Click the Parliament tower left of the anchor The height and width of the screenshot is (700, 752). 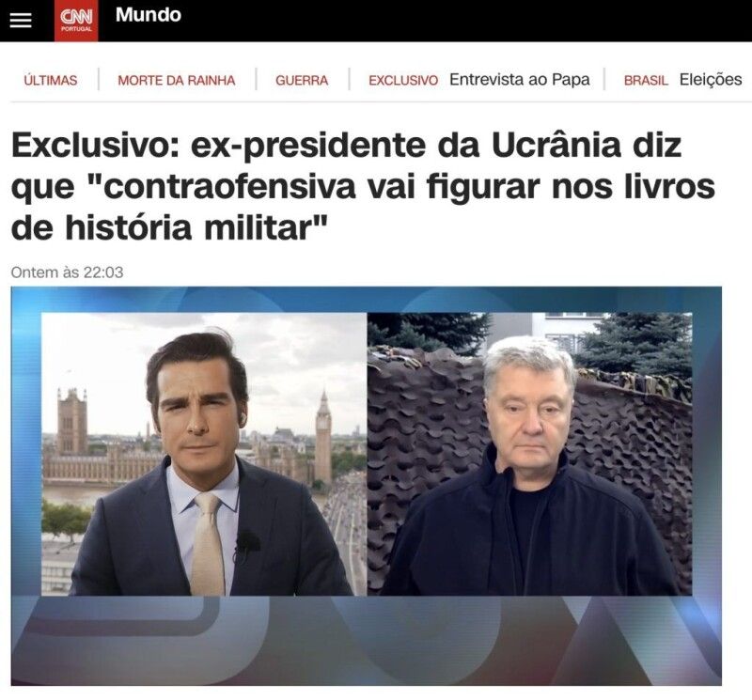coord(72,421)
